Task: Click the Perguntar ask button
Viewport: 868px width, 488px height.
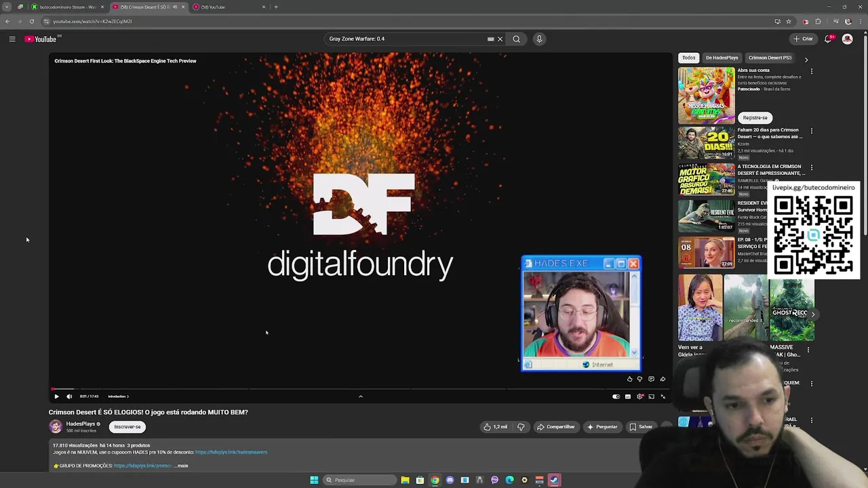Action: (x=602, y=427)
